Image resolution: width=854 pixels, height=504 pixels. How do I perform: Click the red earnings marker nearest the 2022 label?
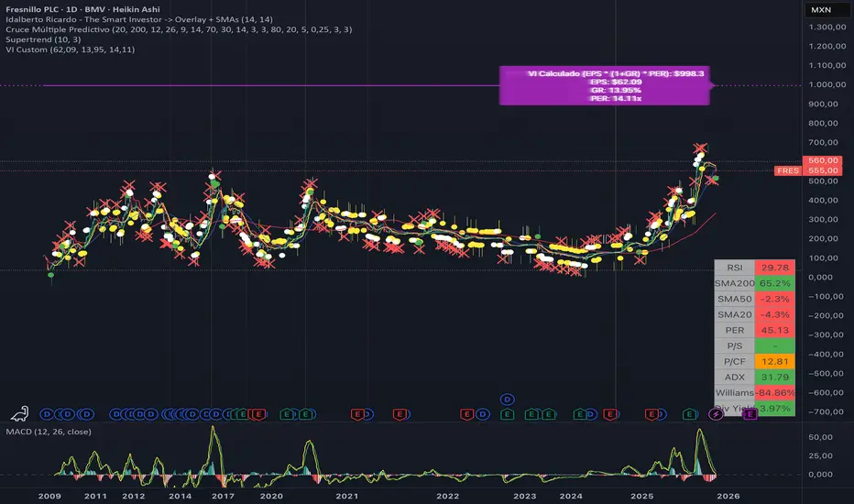point(467,414)
